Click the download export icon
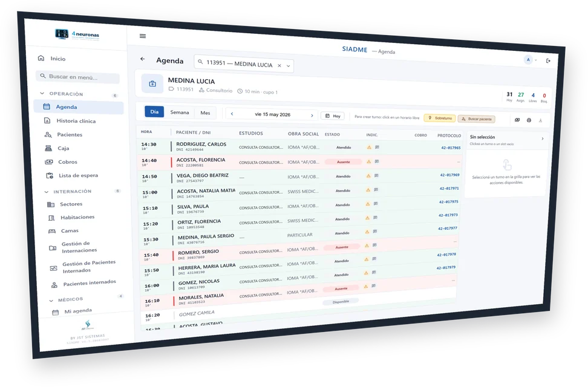Image resolution: width=588 pixels, height=387 pixels. [x=540, y=120]
